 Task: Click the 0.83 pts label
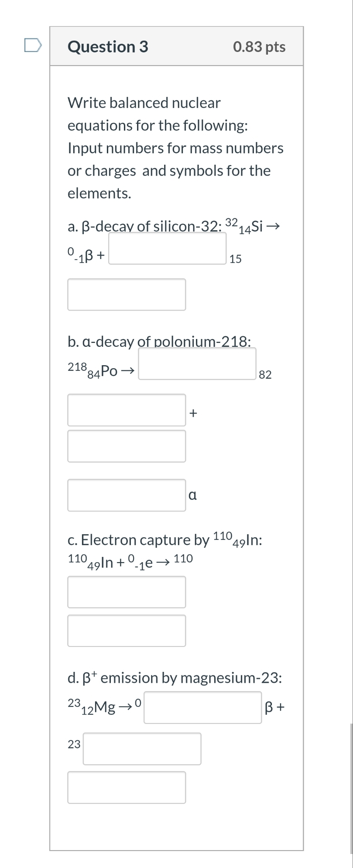coord(260,47)
